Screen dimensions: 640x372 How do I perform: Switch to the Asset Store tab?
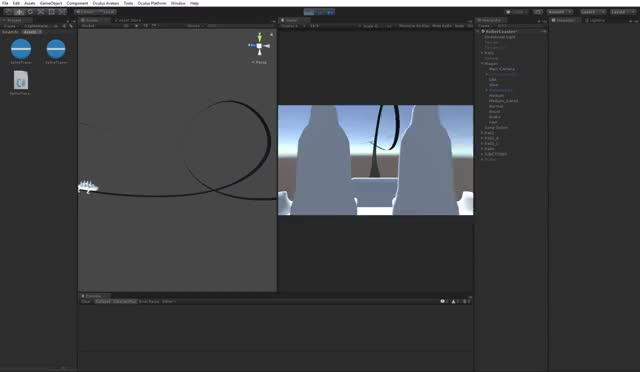coord(129,20)
